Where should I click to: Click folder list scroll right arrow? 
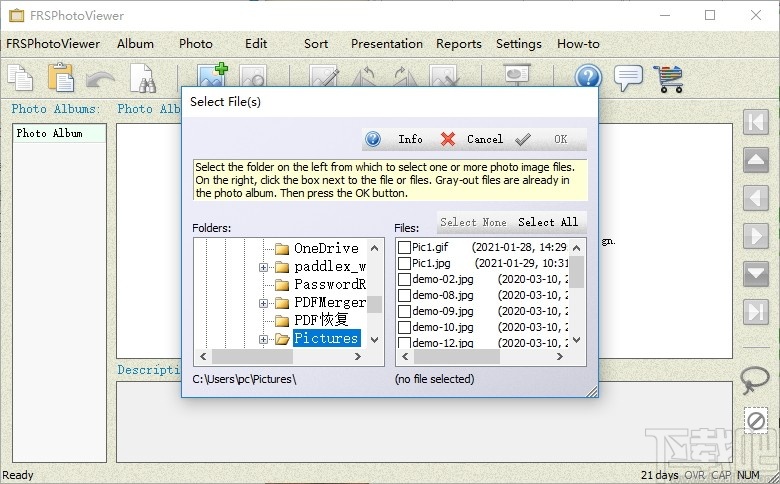358,356
